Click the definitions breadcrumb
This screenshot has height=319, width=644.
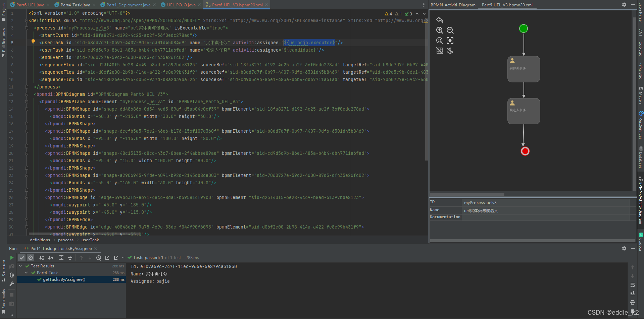tap(40, 240)
